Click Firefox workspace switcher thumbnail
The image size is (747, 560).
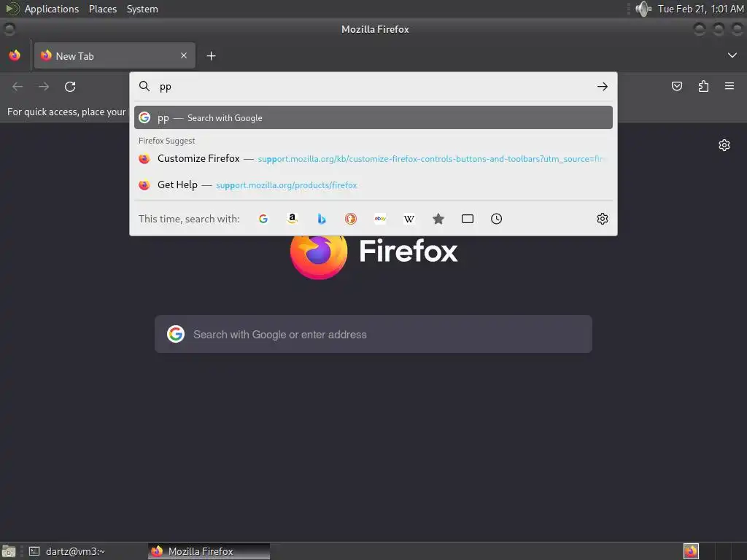[691, 551]
